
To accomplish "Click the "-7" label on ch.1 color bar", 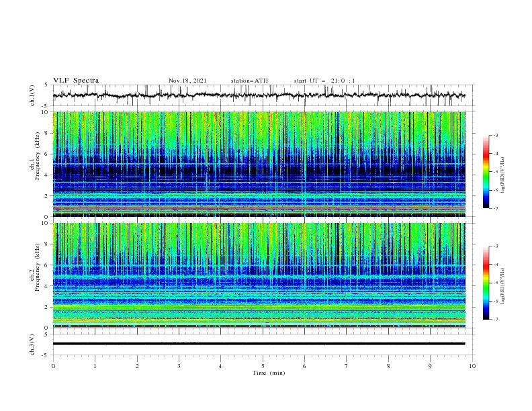I will [x=496, y=209].
